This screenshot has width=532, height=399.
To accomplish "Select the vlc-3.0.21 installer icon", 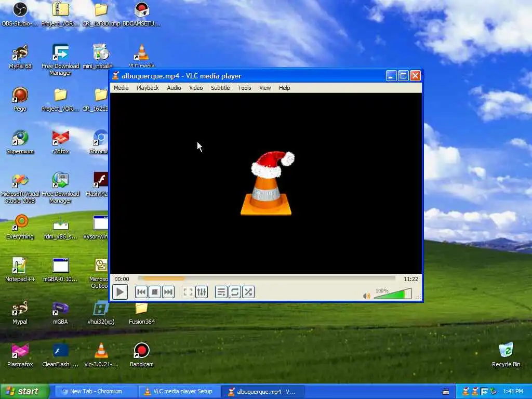I will [x=101, y=355].
